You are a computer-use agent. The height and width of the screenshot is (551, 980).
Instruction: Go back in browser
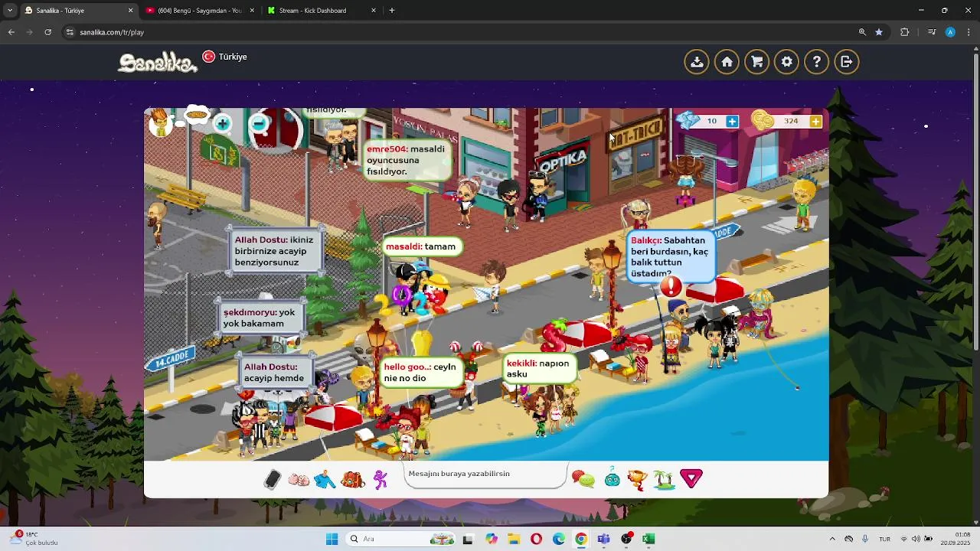pos(11,32)
